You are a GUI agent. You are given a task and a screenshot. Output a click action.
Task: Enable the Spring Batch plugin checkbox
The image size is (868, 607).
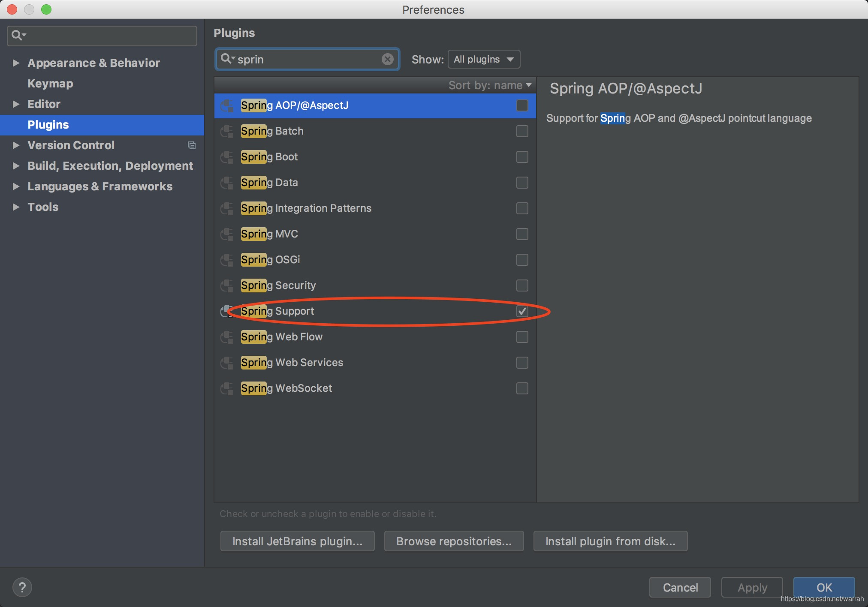click(522, 131)
